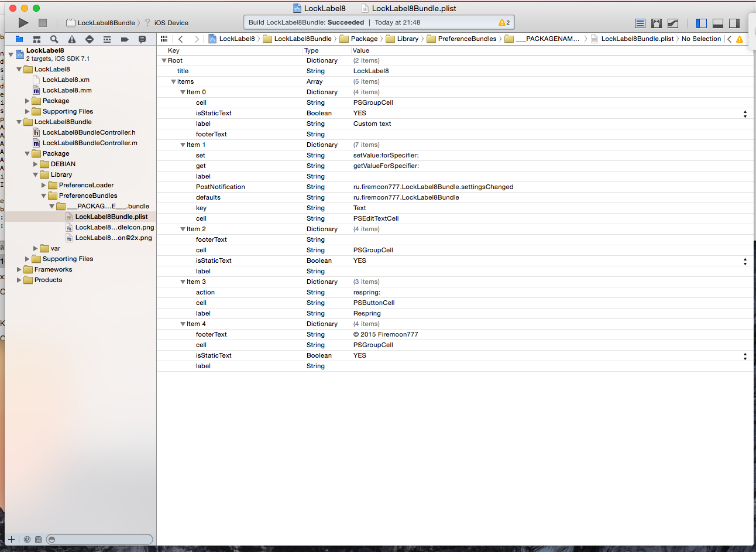Go back in editor history

coord(181,39)
